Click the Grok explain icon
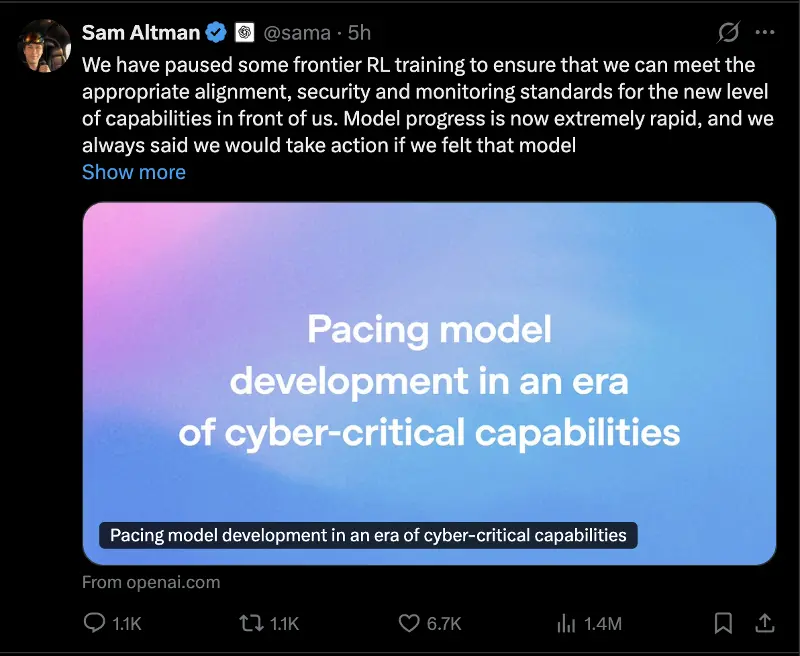800x656 pixels. (x=728, y=33)
